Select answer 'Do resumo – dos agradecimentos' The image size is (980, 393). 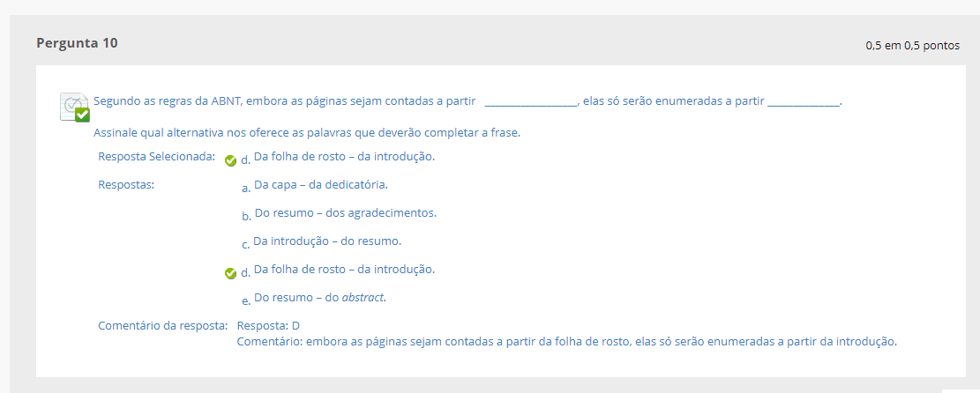[345, 212]
